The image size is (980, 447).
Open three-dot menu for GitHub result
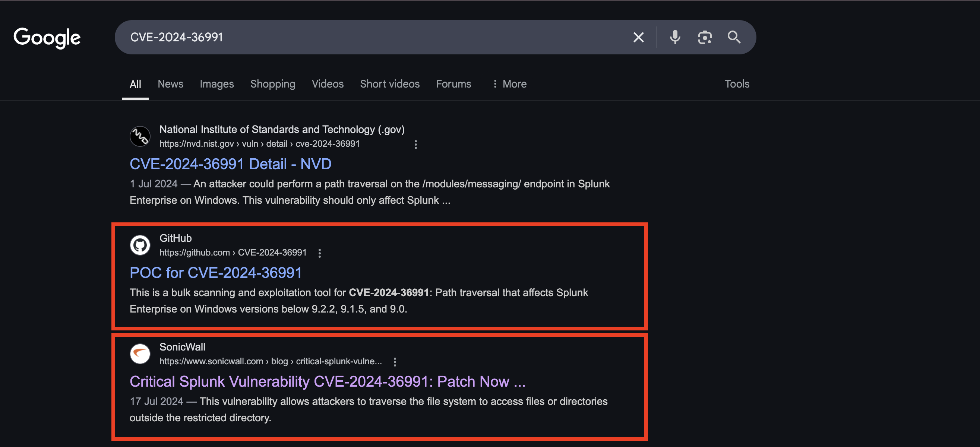pos(320,253)
